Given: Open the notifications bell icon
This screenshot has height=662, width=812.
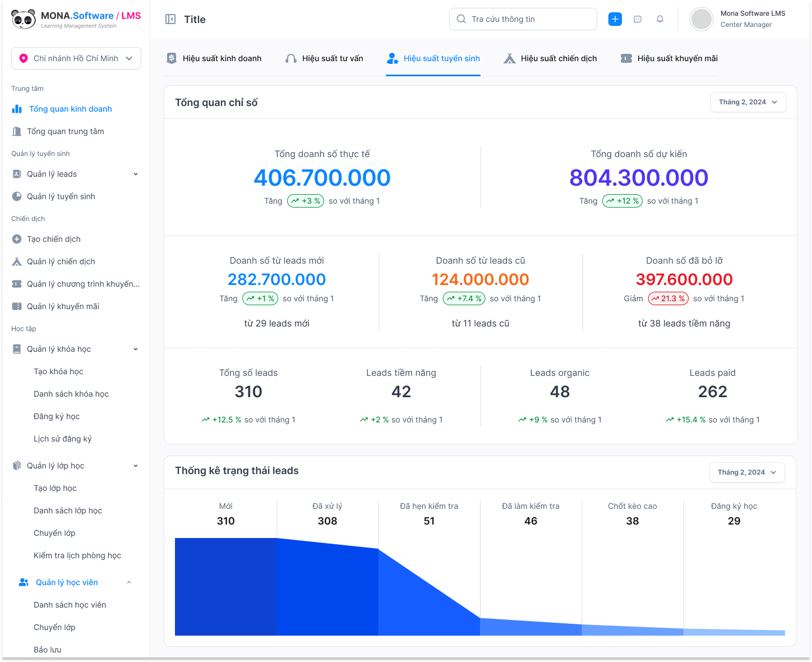Looking at the screenshot, I should point(660,19).
